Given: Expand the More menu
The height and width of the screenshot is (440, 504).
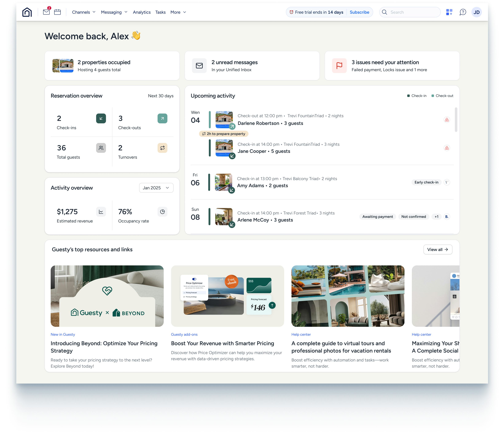Looking at the screenshot, I should 178,12.
